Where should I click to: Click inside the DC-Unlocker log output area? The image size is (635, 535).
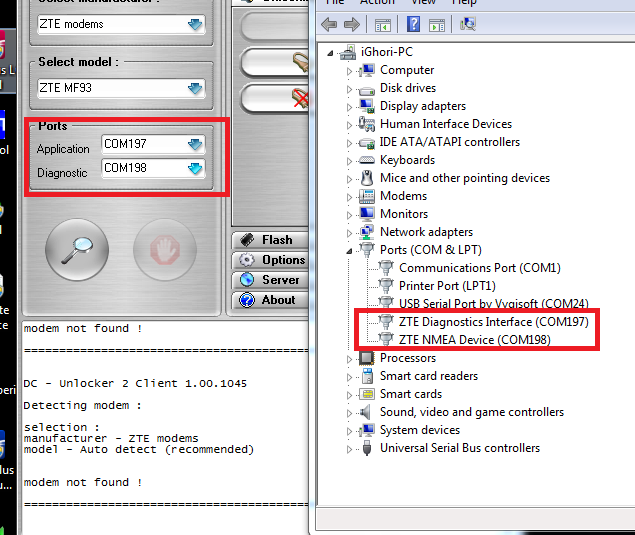[165, 427]
